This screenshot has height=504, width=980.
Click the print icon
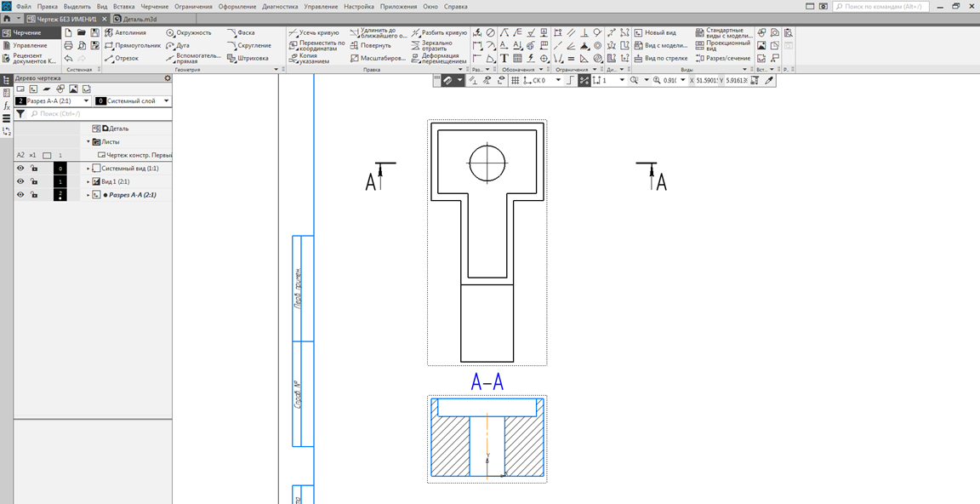(x=69, y=46)
